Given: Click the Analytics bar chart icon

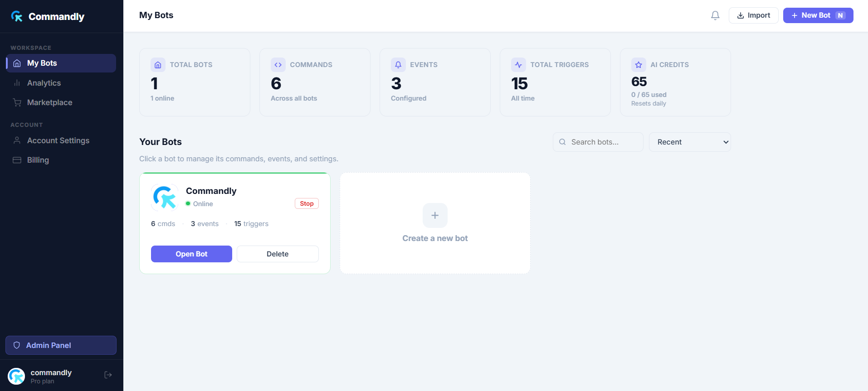Looking at the screenshot, I should click(x=17, y=83).
